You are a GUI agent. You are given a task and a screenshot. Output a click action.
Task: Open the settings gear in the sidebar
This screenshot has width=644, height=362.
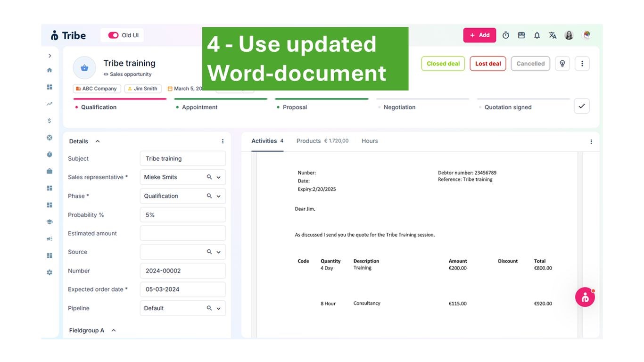(50, 272)
